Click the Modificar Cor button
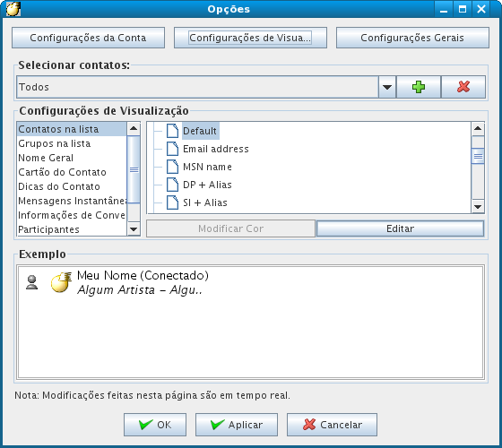The height and width of the screenshot is (448, 502). 231,228
